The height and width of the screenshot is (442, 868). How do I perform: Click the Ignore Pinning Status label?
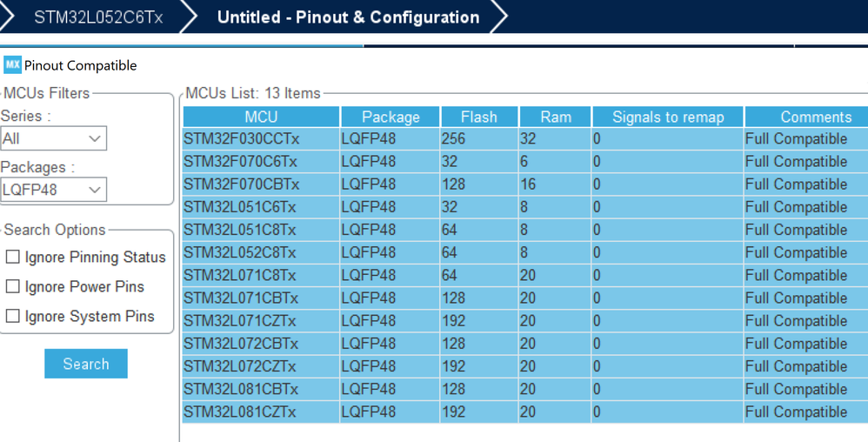(95, 257)
